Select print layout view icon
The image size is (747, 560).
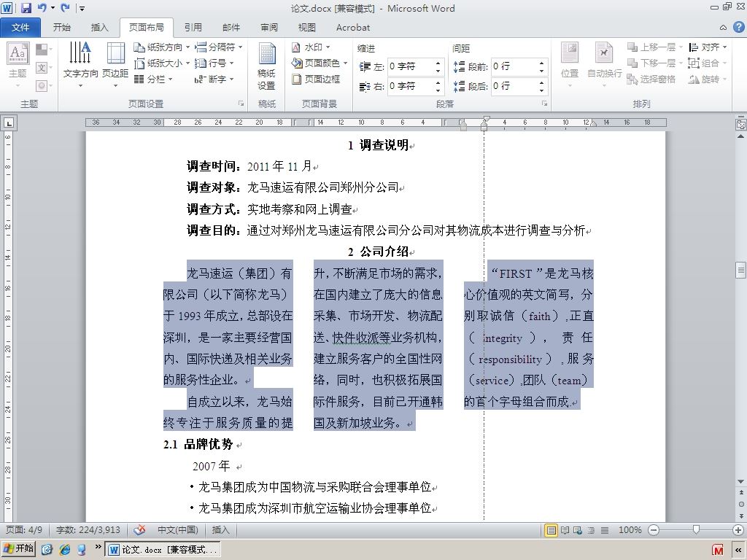tap(551, 530)
